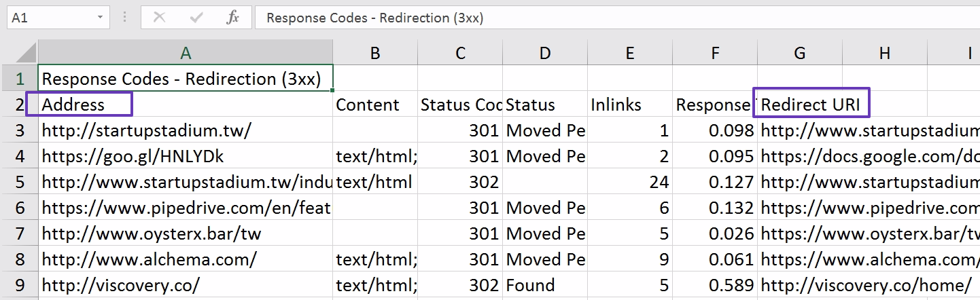Click response time 0.132
Screen dimensions: 980x300
[x=715, y=207]
